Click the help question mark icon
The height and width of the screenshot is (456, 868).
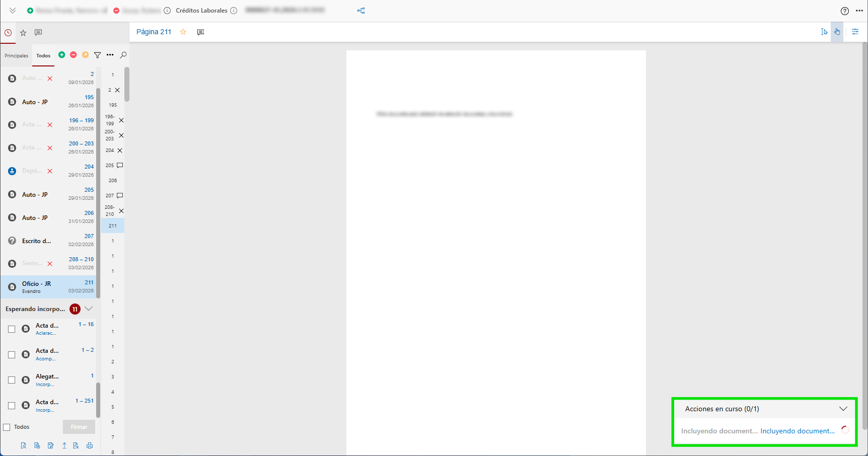click(x=845, y=11)
